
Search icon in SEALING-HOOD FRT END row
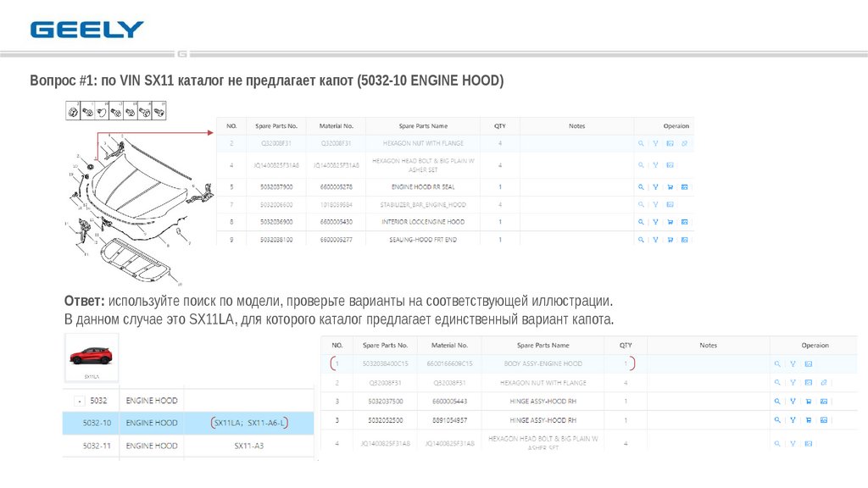641,240
